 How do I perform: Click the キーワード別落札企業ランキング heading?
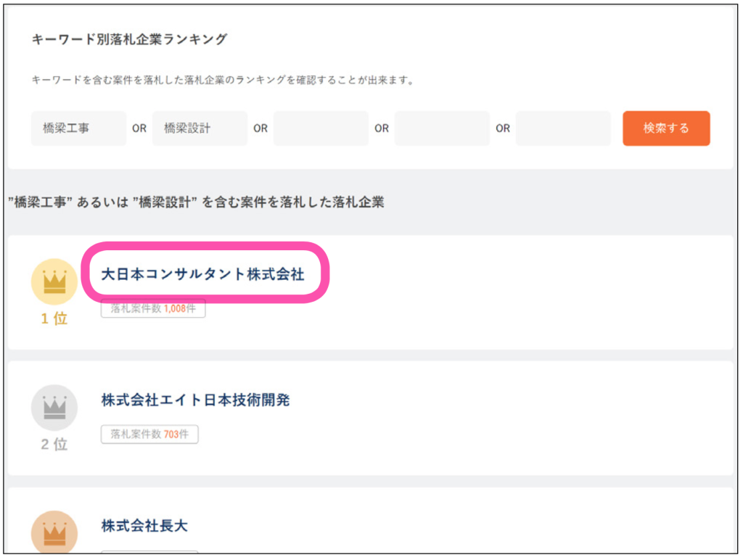[x=129, y=39]
